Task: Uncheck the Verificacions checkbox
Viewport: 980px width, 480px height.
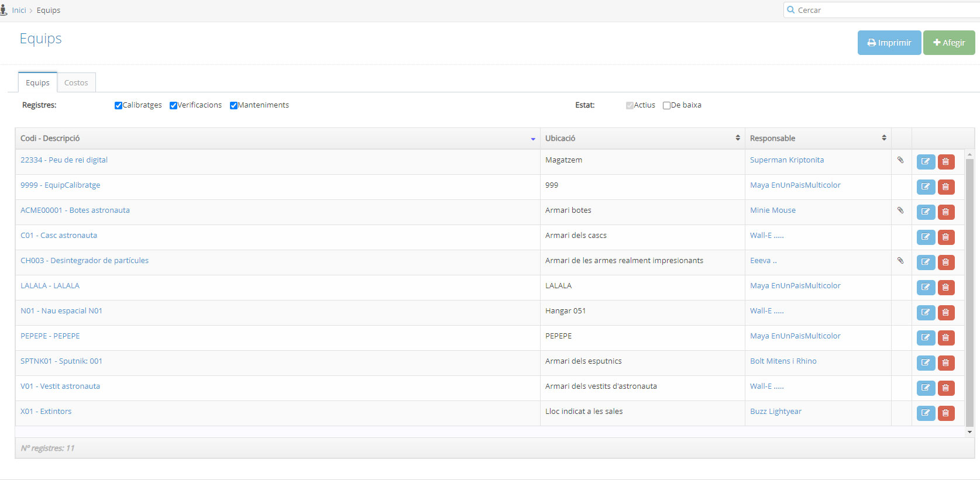Action: (x=173, y=105)
